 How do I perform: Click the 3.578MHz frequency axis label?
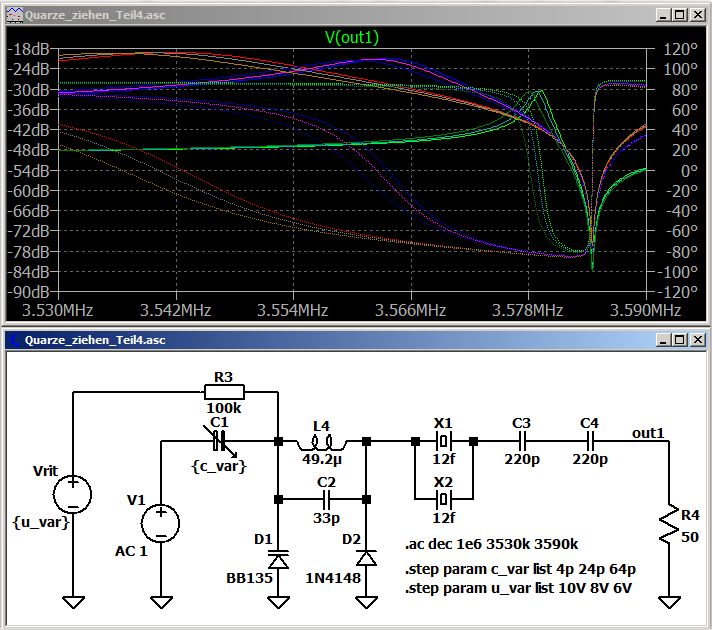pyautogui.click(x=528, y=310)
